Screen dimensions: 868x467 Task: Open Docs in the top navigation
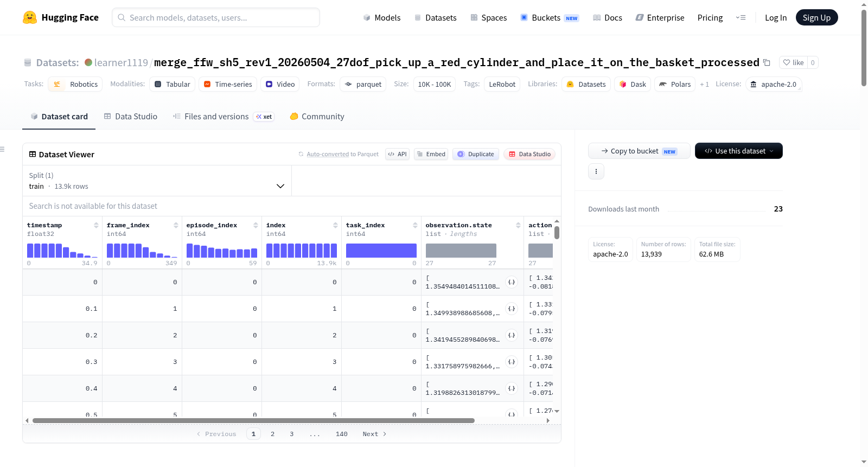608,17
